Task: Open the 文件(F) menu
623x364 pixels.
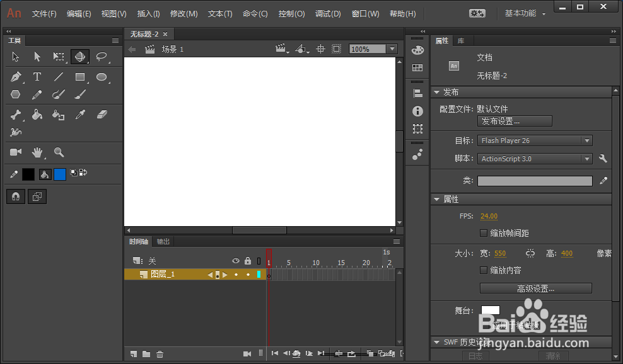Action: 44,14
